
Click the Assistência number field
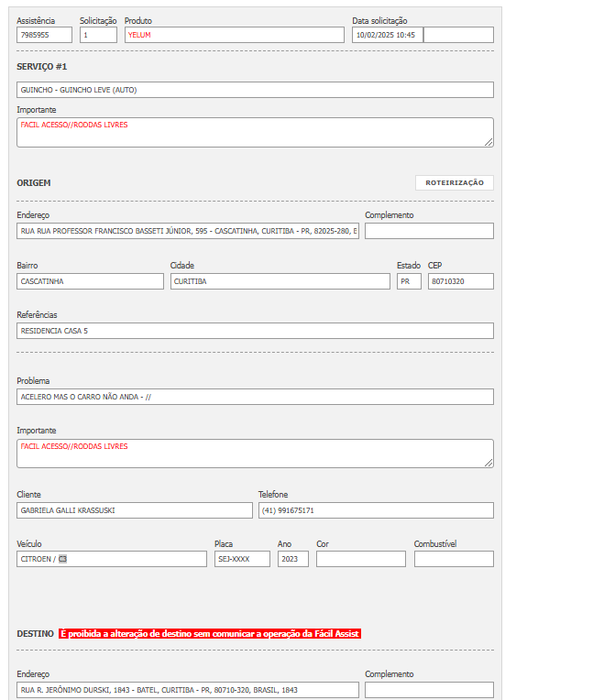(x=44, y=35)
